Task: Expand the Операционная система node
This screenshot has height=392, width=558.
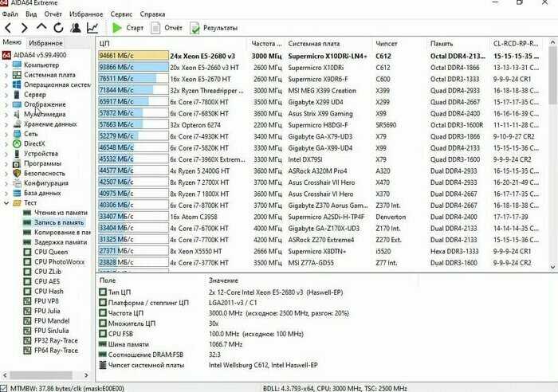Action: [6, 85]
